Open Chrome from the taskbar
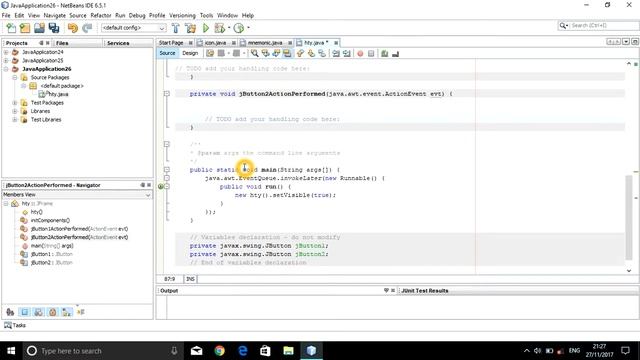This screenshot has width=640, height=360. pyautogui.click(x=220, y=351)
